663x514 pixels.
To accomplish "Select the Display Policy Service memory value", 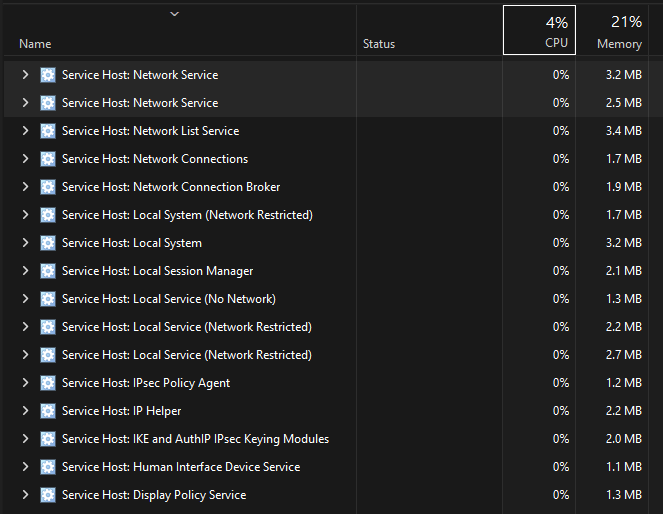I will point(622,495).
